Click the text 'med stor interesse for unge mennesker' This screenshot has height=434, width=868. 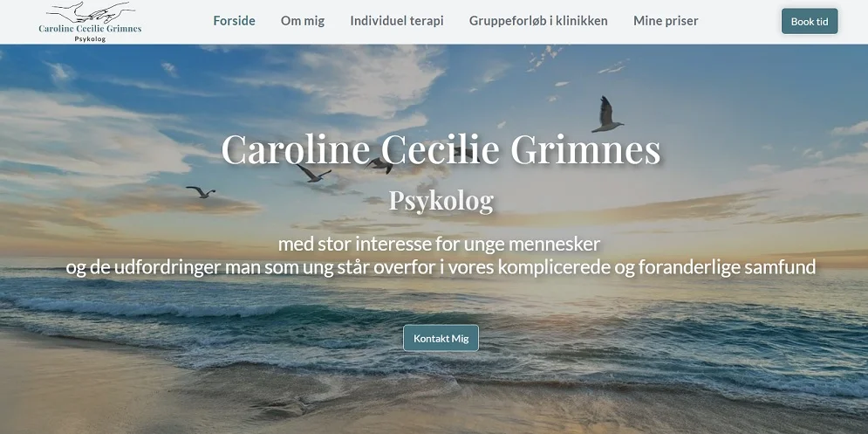[439, 244]
